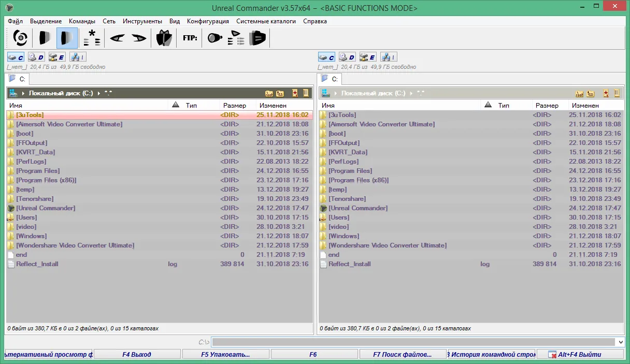Click the F7 Поиск файлов button

[403, 355]
